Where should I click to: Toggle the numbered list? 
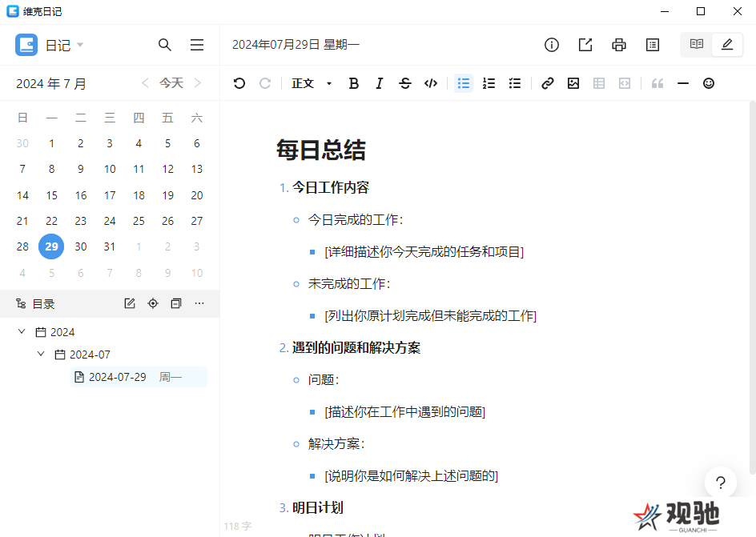[489, 83]
